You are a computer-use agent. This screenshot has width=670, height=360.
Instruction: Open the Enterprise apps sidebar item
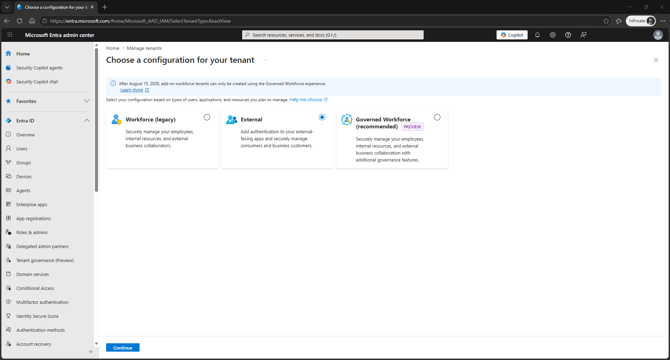click(32, 205)
